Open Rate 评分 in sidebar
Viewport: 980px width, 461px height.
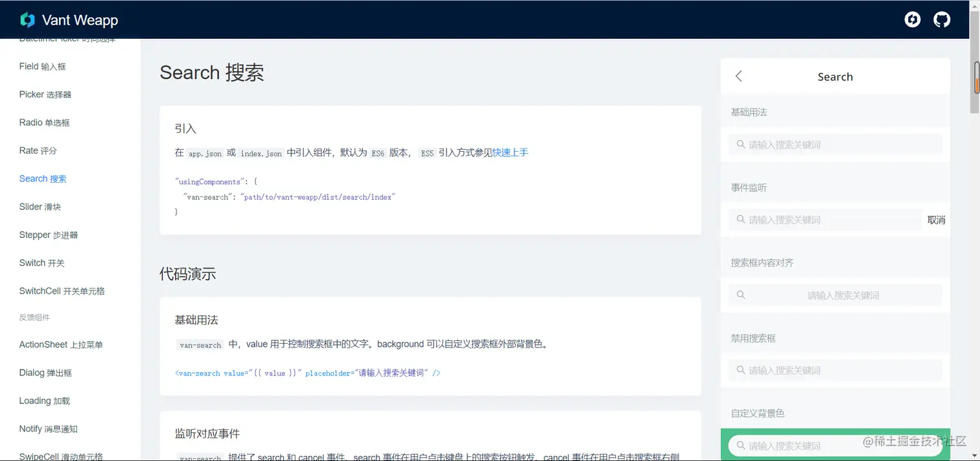point(38,150)
